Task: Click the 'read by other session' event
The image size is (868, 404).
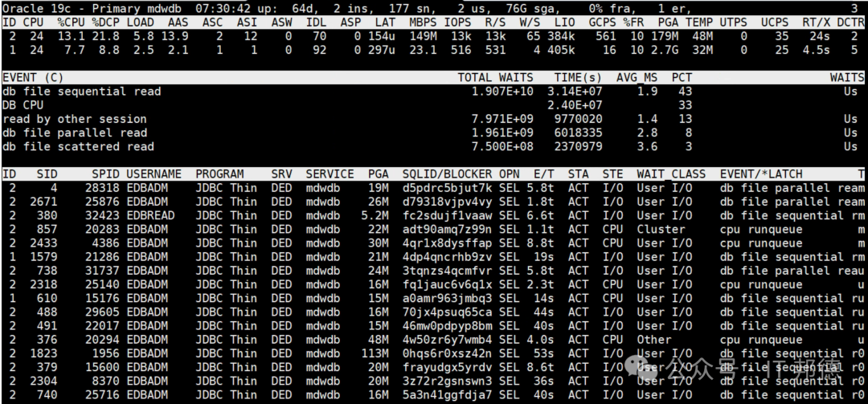Action: pyautogui.click(x=75, y=119)
